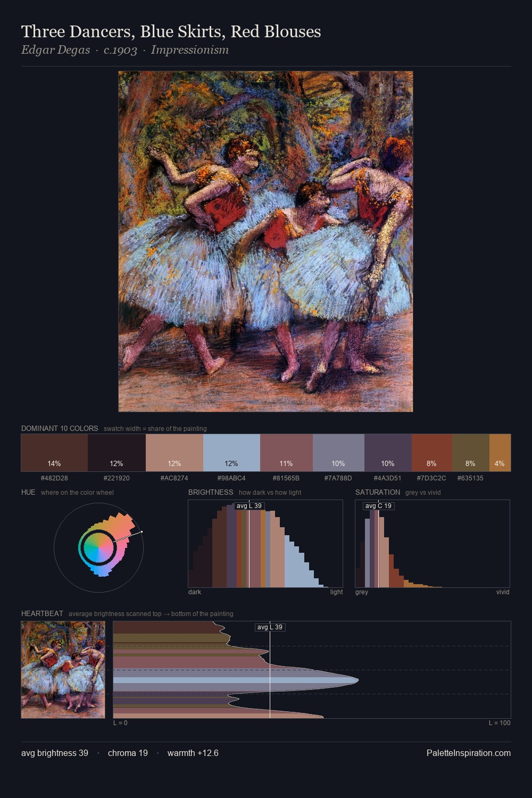This screenshot has height=798, width=532.
Task: Select the #AC8274 tan swatch
Action: click(x=174, y=453)
